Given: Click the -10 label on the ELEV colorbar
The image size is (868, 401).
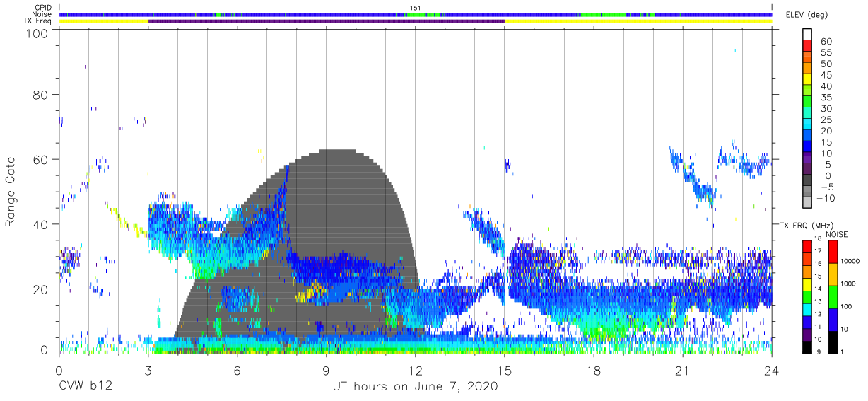Looking at the screenshot, I should [x=825, y=198].
